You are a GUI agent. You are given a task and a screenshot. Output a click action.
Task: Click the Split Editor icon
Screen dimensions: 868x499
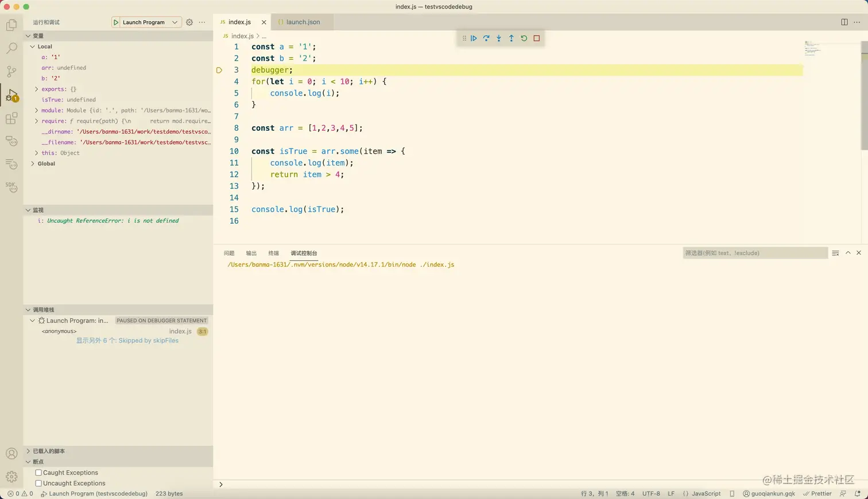click(844, 22)
